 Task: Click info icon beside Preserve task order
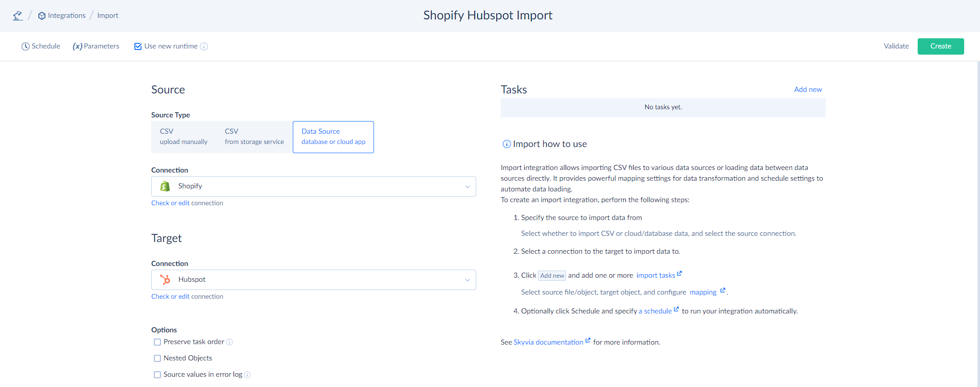[229, 342]
